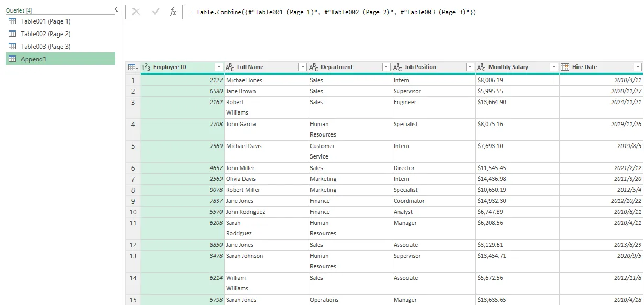This screenshot has width=644, height=305.
Task: Open the Department filter dropdown
Action: click(386, 67)
